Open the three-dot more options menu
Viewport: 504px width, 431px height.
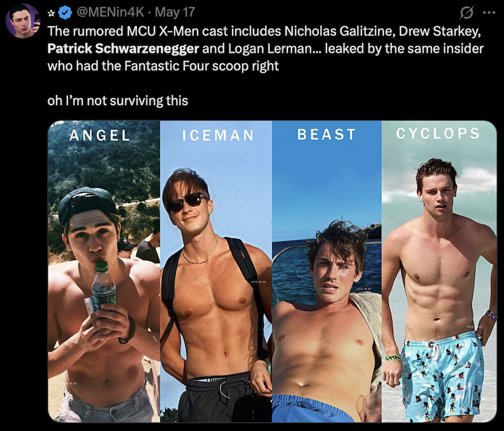pos(489,13)
